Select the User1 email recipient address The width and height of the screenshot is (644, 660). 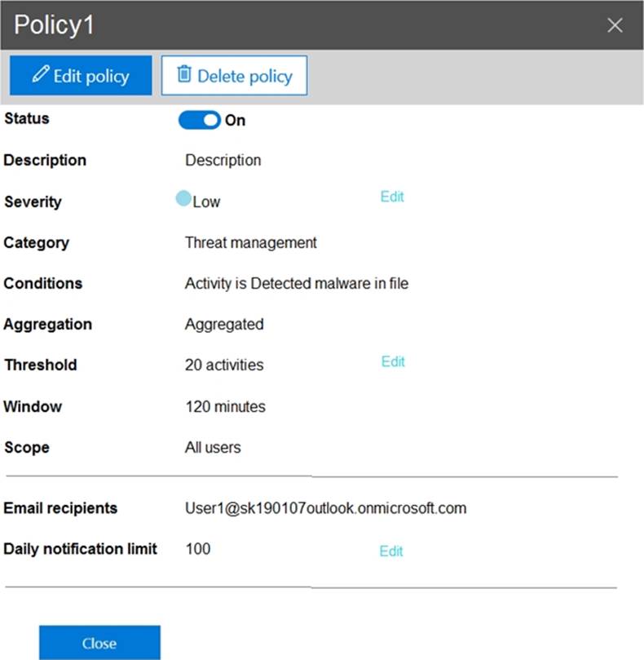pos(325,507)
